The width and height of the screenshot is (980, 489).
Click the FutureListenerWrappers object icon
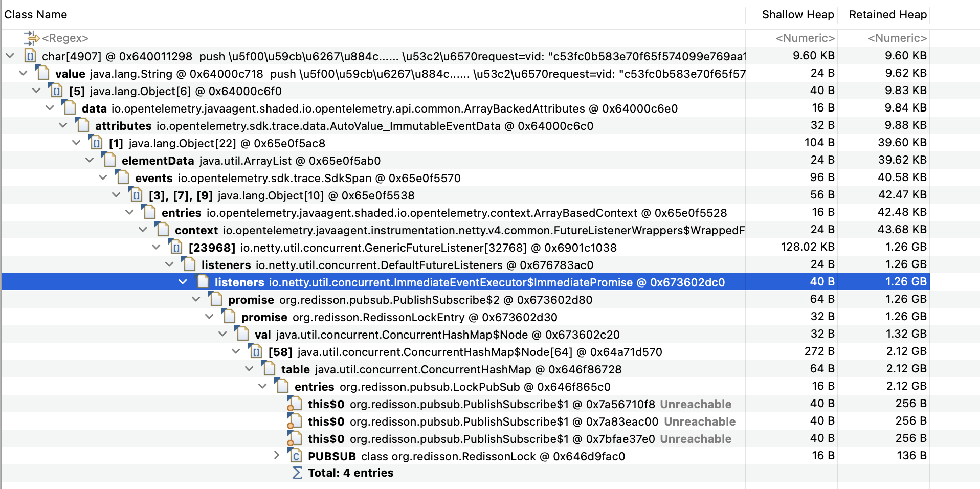pyautogui.click(x=163, y=229)
